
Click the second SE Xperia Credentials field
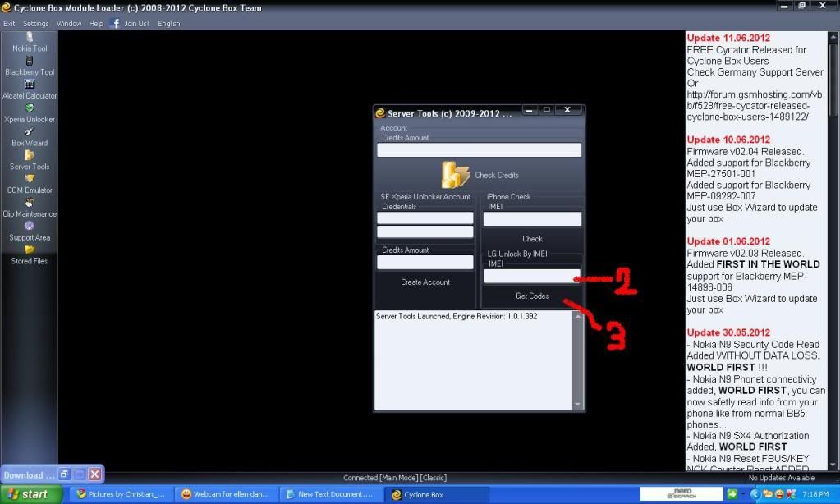[425, 231]
